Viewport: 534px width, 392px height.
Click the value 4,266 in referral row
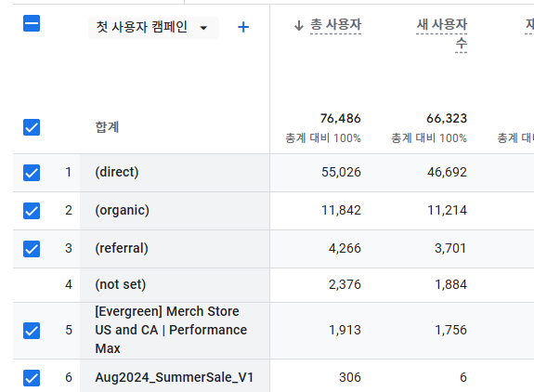(345, 248)
